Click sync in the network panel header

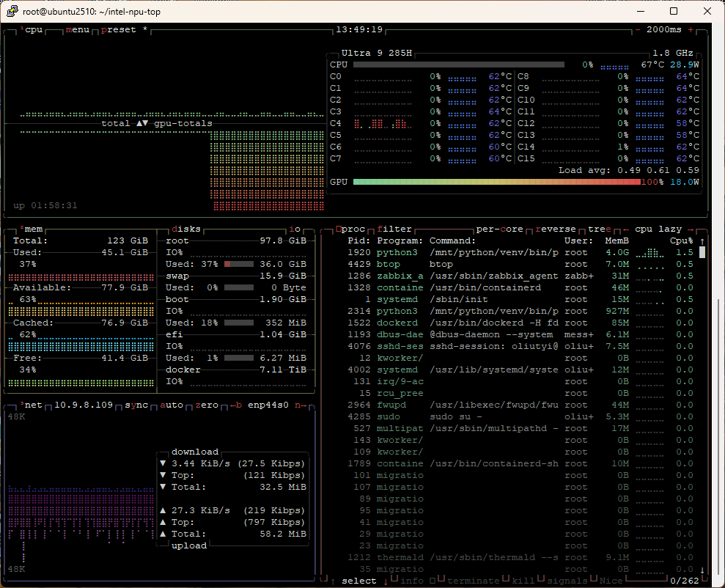[136, 405]
